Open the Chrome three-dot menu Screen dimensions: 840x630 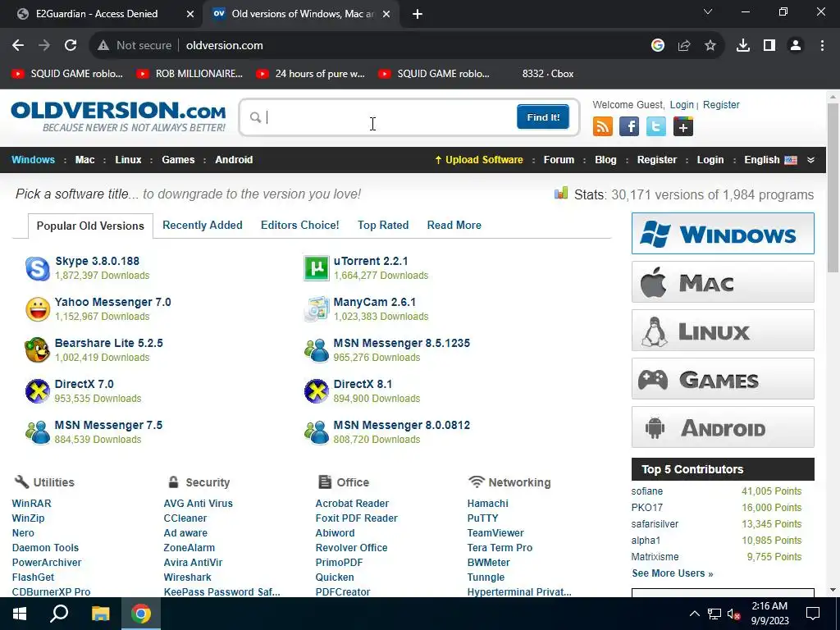pos(822,46)
